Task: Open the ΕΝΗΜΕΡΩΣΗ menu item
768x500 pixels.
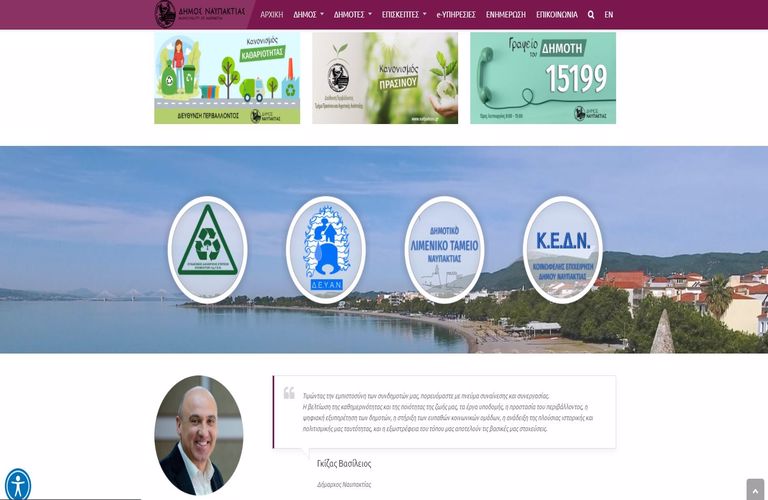Action: coord(505,15)
